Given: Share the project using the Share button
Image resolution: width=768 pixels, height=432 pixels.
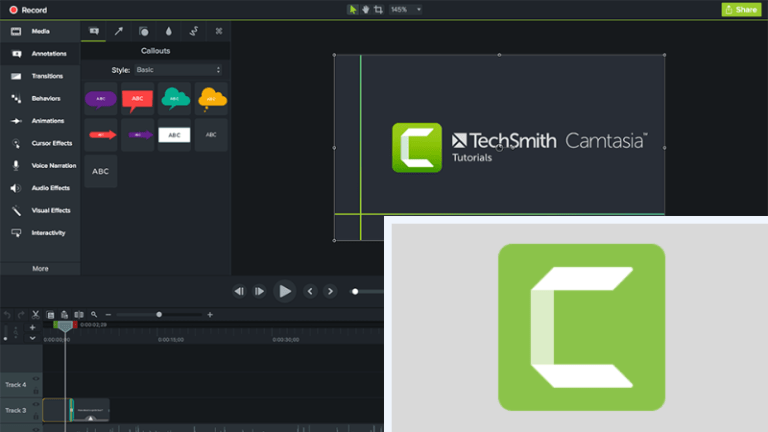Looking at the screenshot, I should pos(741,10).
